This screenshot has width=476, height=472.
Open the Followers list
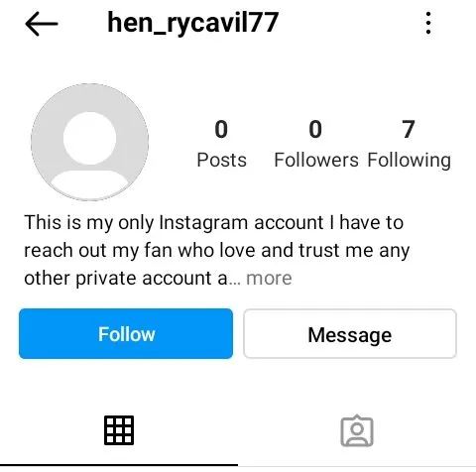[x=316, y=144]
